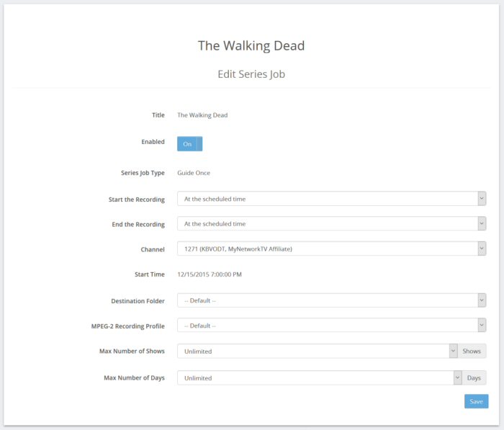This screenshot has height=430, width=504.
Task: Click the MPEG-2 Recording Profile label
Action: pyautogui.click(x=128, y=326)
